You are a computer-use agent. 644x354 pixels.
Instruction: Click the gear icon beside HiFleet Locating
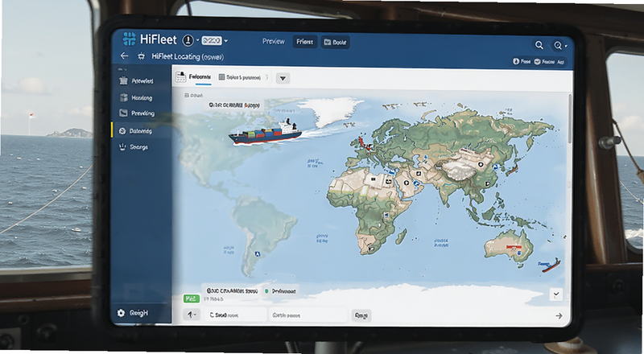[x=142, y=56]
